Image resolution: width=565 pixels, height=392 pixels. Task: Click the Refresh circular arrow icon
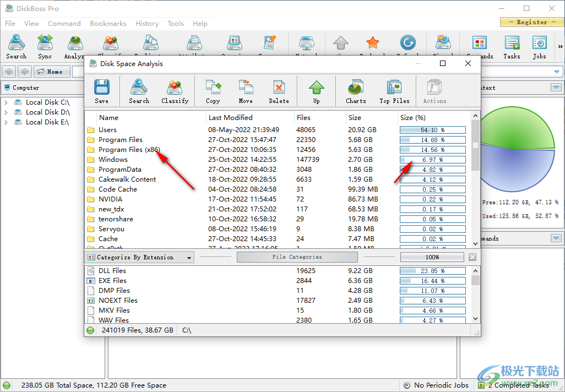(x=408, y=43)
